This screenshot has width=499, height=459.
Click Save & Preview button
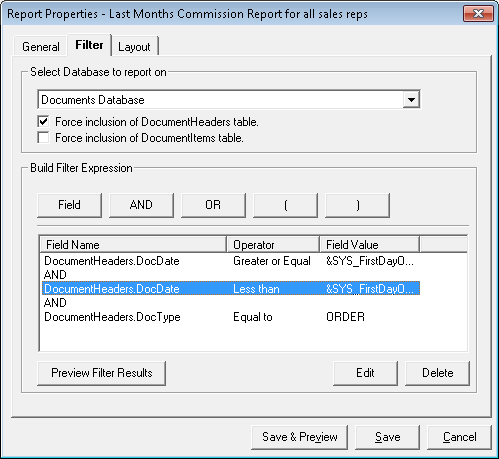pyautogui.click(x=299, y=437)
